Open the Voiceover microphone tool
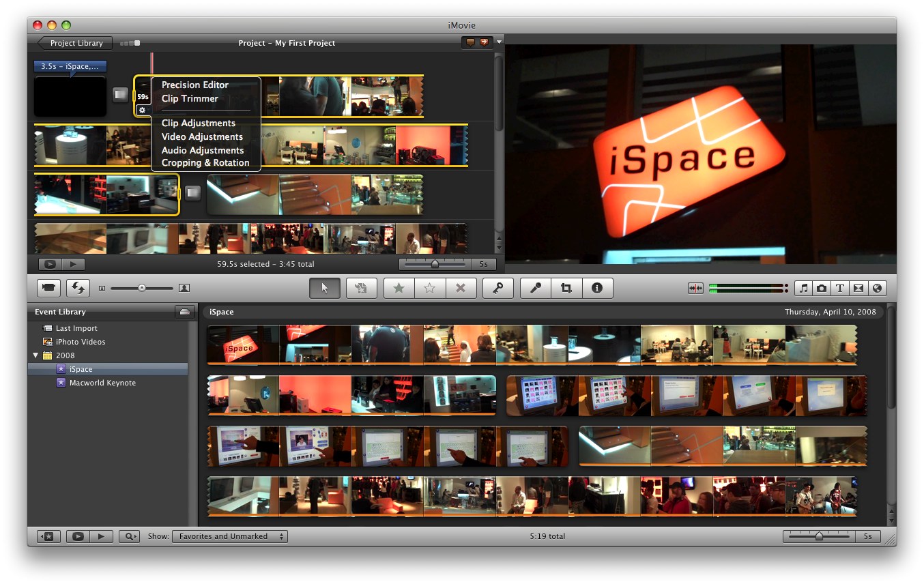 (536, 288)
